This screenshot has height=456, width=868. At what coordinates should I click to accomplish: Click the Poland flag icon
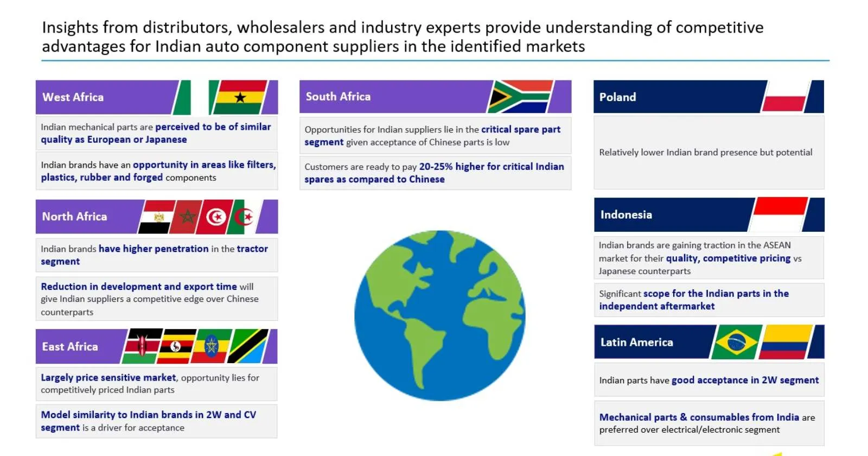pos(786,97)
